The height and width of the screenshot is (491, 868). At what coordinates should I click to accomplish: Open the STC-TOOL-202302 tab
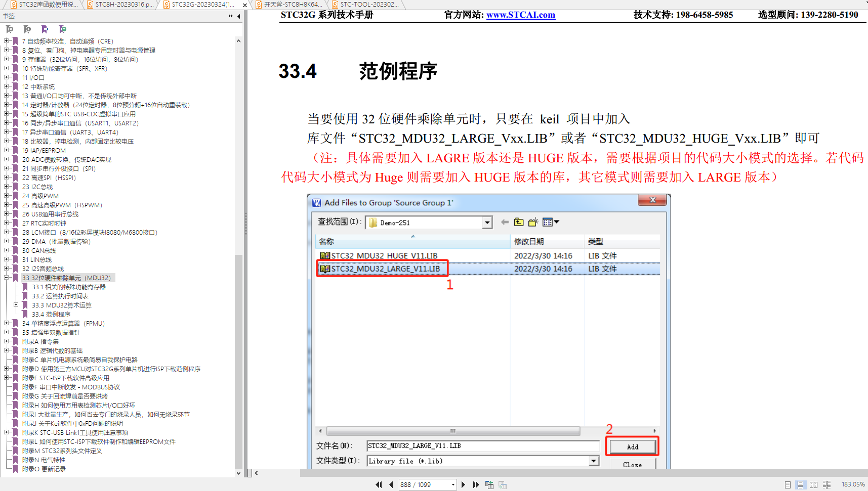tap(365, 5)
